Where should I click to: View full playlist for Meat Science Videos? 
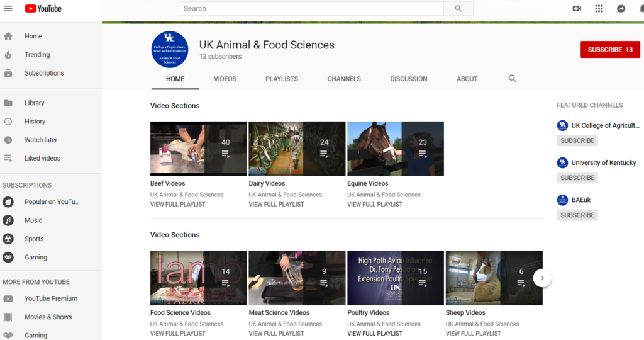coord(276,334)
